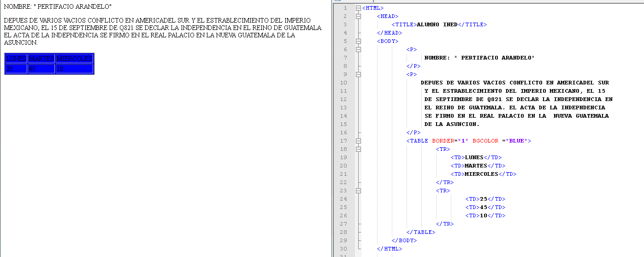Collapse the BODY tag fold marker

[358, 41]
